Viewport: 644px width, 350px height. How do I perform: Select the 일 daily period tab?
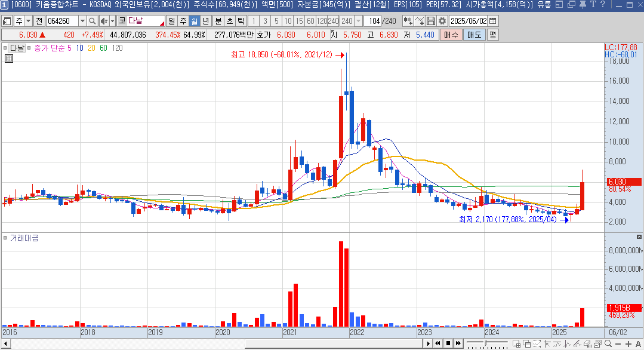(x=172, y=21)
